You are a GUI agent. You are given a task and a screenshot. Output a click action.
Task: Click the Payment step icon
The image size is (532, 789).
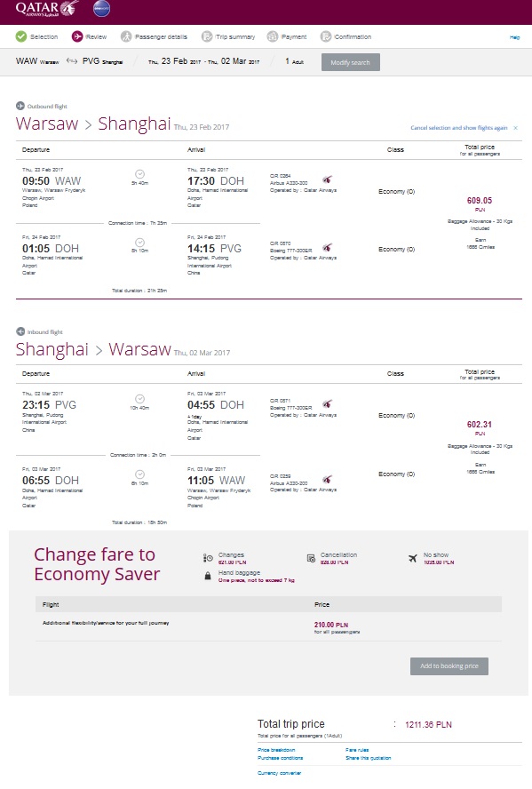click(273, 36)
